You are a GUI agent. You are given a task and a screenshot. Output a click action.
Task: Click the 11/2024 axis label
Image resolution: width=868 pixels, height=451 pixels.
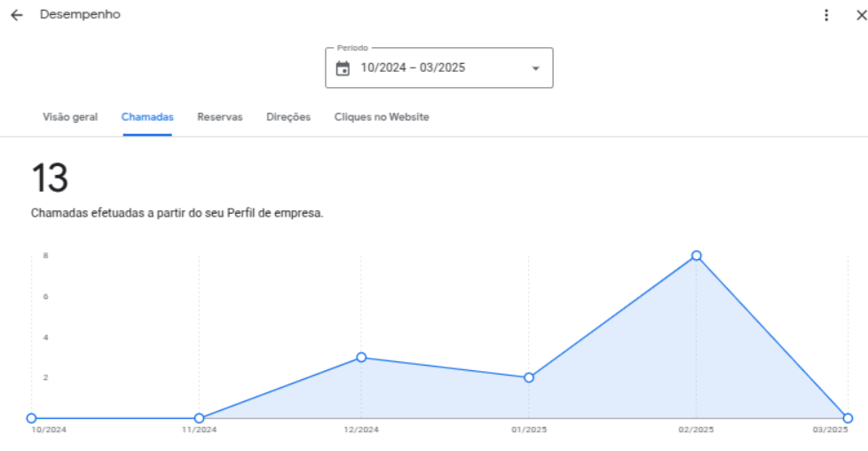point(200,430)
